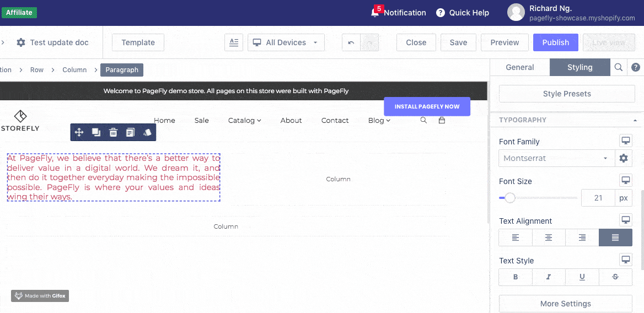Open the px unit selector
The width and height of the screenshot is (644, 313).
coord(624,198)
